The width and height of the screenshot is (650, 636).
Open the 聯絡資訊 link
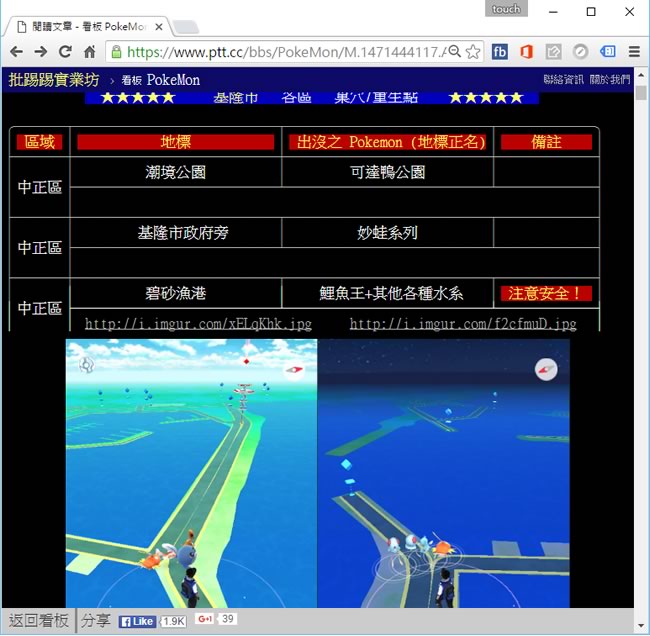click(563, 79)
